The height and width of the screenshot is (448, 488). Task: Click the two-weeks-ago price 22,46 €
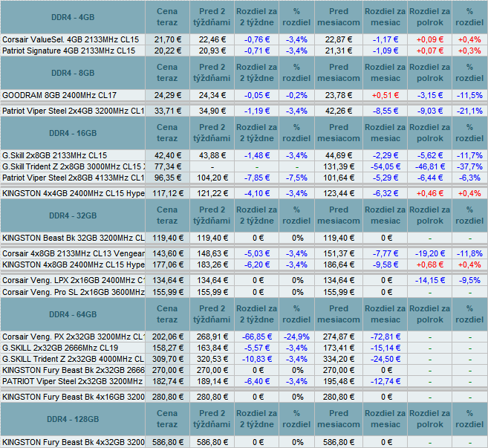(x=212, y=39)
